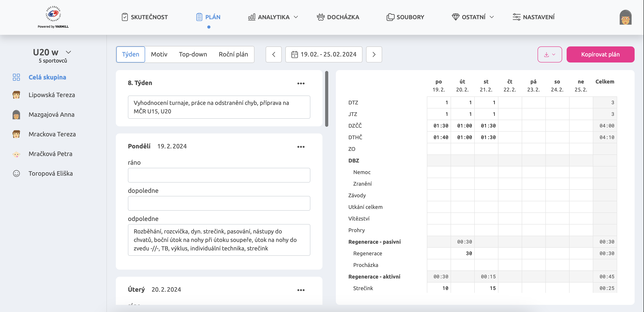Expand the ANALYTIKA menu
Viewport: 644px width, 312px height.
pyautogui.click(x=273, y=17)
